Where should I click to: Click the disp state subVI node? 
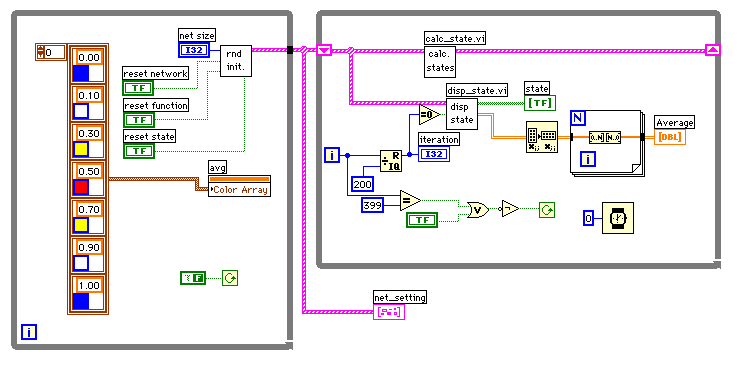coord(462,113)
